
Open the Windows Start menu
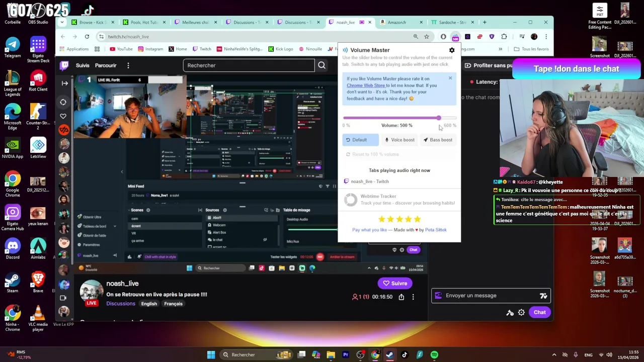211,355
